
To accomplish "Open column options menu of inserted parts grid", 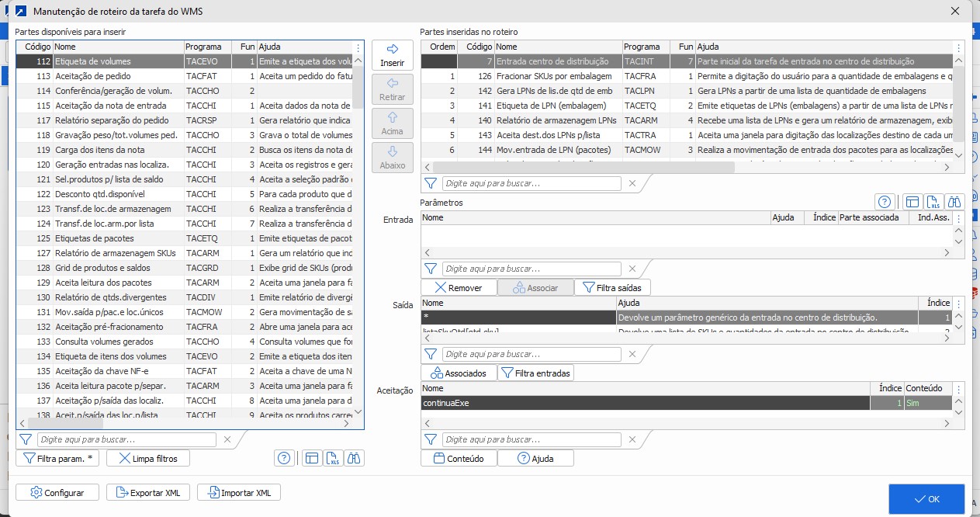I will click(x=959, y=47).
